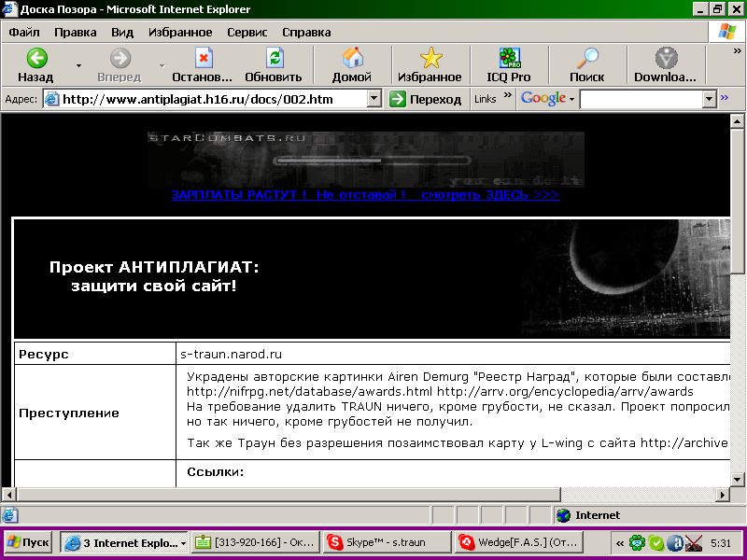Click the Ресурс row label
The image size is (747, 560).
pos(43,355)
